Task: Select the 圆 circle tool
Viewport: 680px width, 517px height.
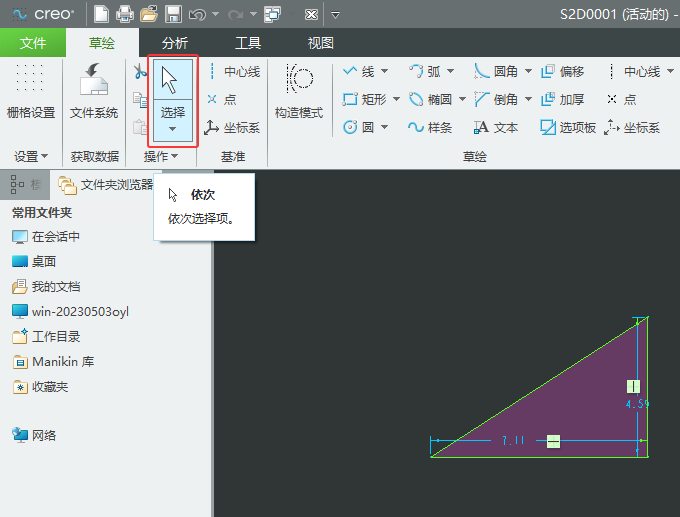Action: coord(359,128)
